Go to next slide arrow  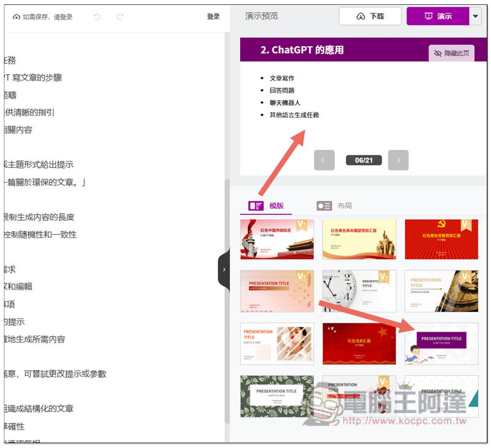click(x=398, y=160)
